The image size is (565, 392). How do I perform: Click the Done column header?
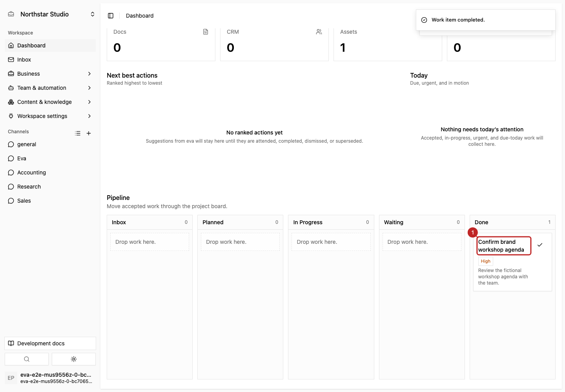(x=512, y=222)
